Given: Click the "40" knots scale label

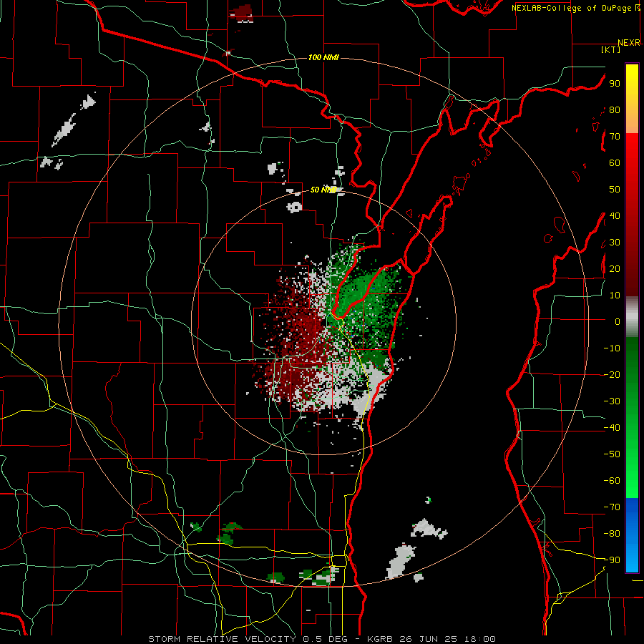Looking at the screenshot, I should coord(615,215).
